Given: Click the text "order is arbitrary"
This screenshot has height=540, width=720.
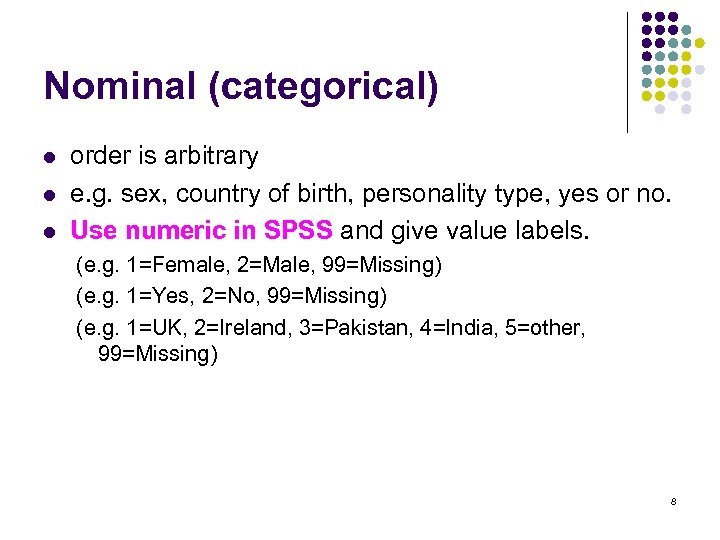Looking at the screenshot, I should pos(164,156).
